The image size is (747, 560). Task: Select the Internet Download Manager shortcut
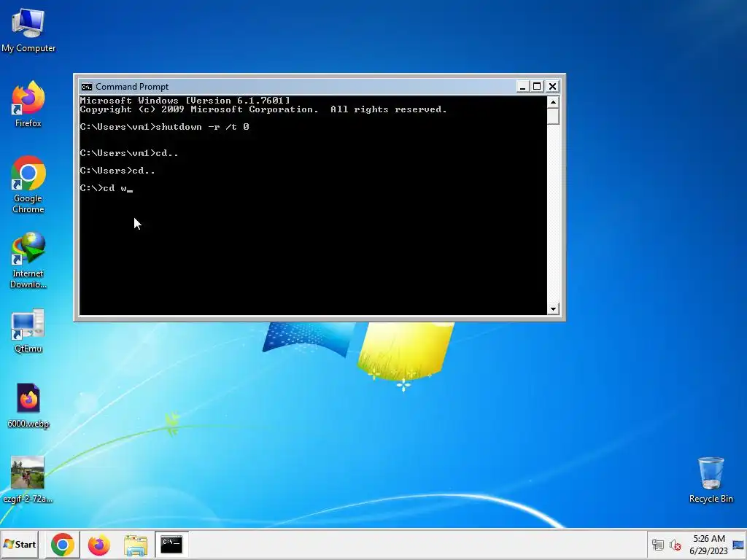point(28,260)
